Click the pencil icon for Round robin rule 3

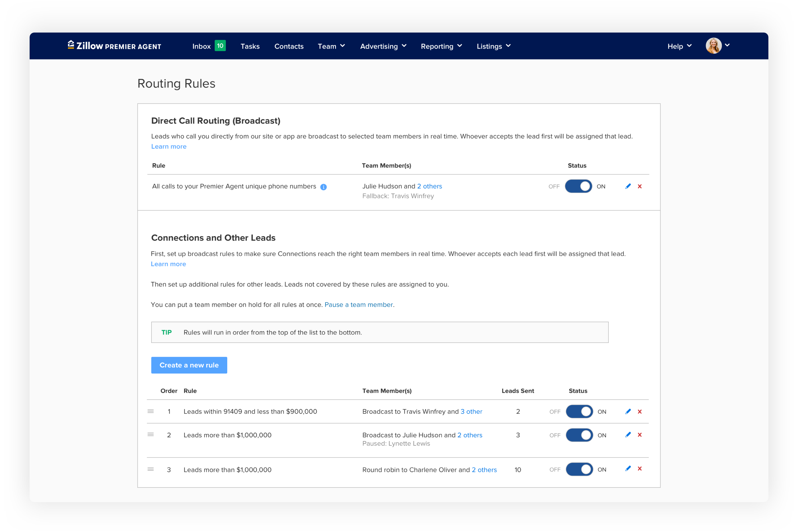[628, 468]
